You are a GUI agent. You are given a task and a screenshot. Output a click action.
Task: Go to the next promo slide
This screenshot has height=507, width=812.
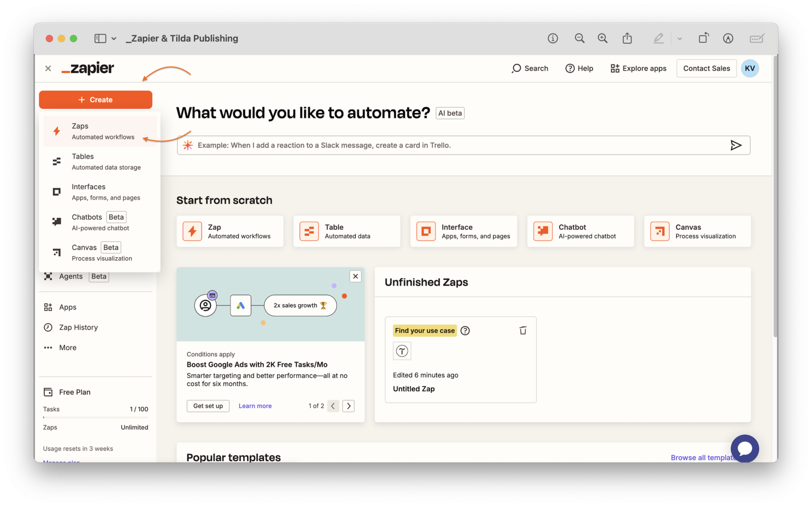(348, 406)
